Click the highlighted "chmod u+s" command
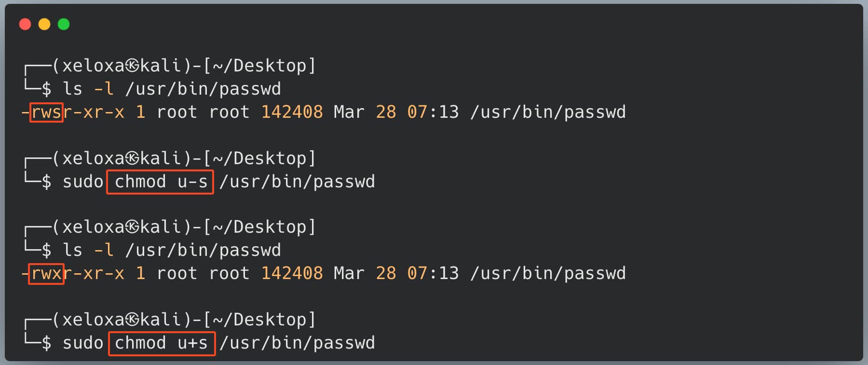The height and width of the screenshot is (365, 868). (162, 343)
